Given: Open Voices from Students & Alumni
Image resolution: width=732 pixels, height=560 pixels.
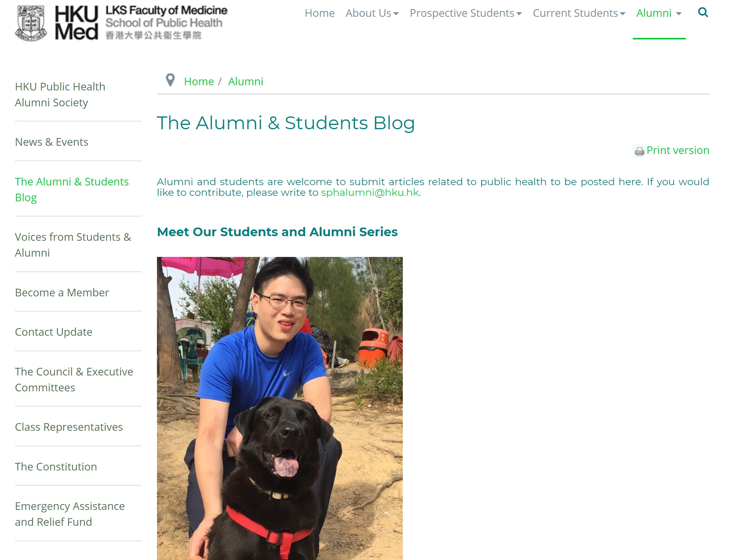Looking at the screenshot, I should (73, 245).
